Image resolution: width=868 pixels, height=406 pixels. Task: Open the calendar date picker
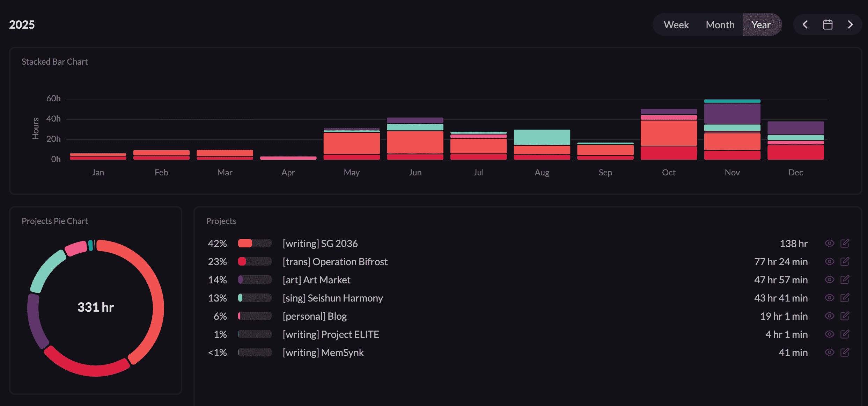(x=828, y=24)
